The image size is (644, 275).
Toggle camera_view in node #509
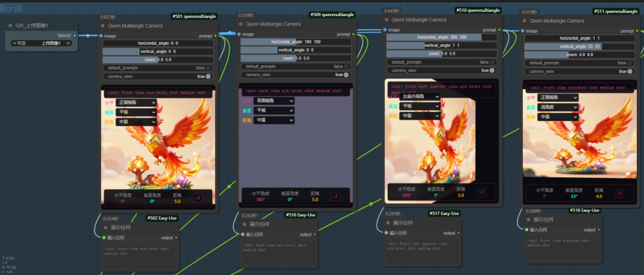pos(346,74)
